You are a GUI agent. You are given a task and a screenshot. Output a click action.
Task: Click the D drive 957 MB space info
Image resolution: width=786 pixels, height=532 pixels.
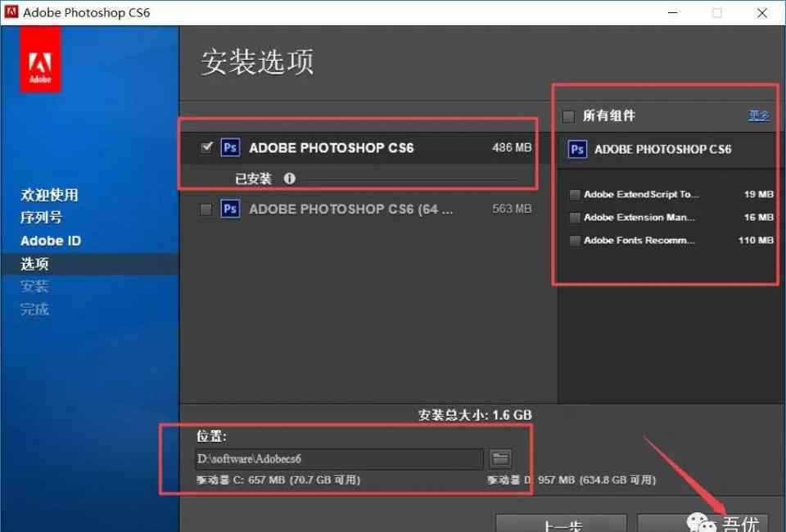coord(571,480)
